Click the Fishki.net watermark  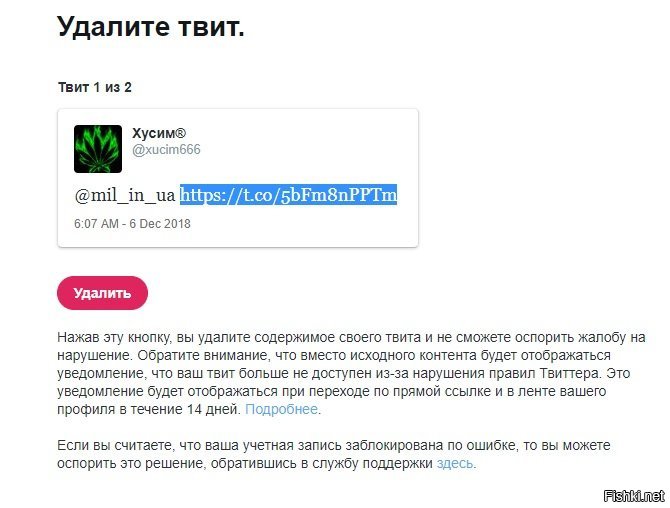click(634, 496)
